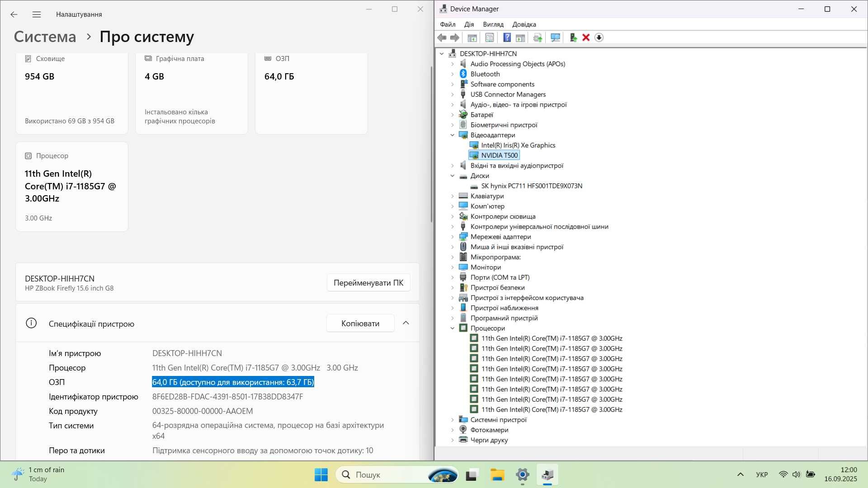
Task: Show hidden tray icons chevron
Action: pos(741,474)
